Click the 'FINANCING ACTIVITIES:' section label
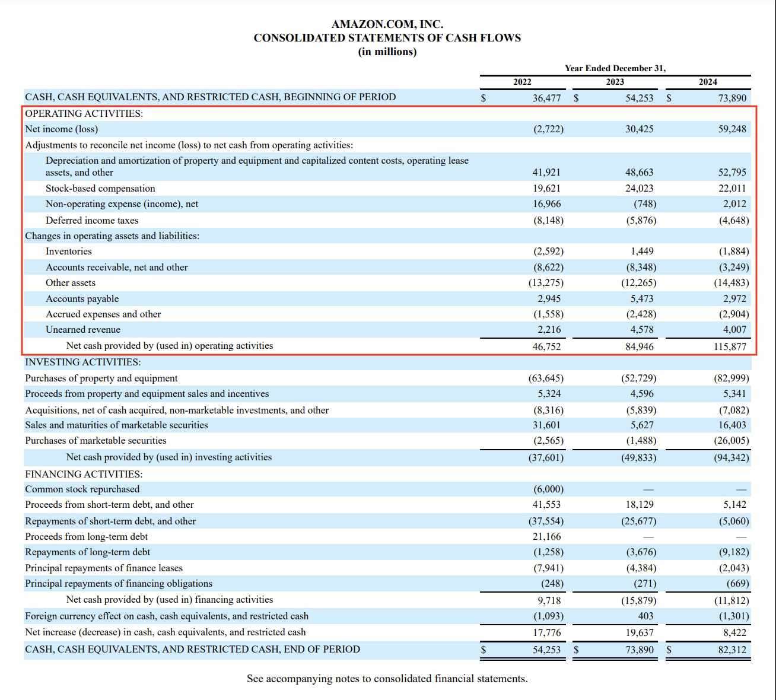This screenshot has width=776, height=700. [x=84, y=475]
